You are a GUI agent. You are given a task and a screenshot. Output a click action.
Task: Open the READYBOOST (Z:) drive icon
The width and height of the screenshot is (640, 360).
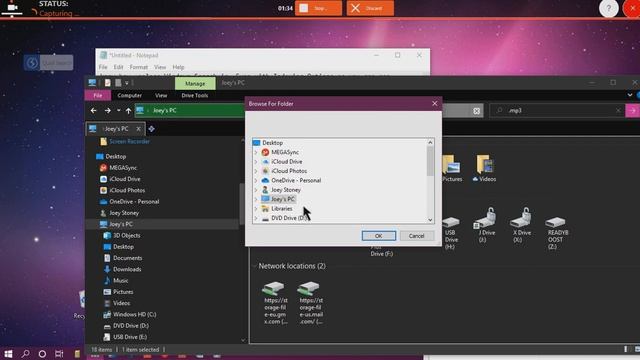[556, 233]
